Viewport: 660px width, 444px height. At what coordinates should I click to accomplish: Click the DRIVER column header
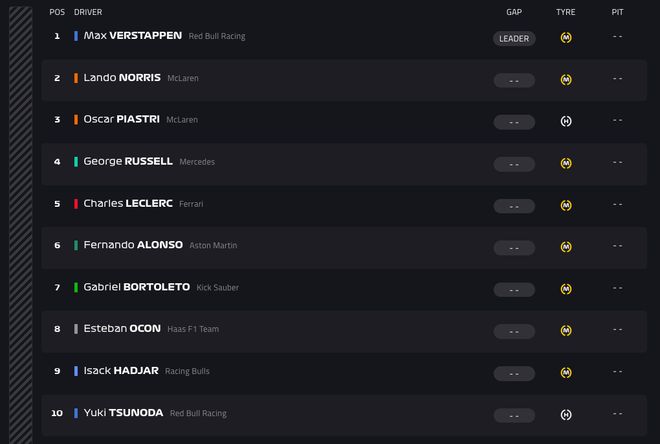click(x=88, y=12)
